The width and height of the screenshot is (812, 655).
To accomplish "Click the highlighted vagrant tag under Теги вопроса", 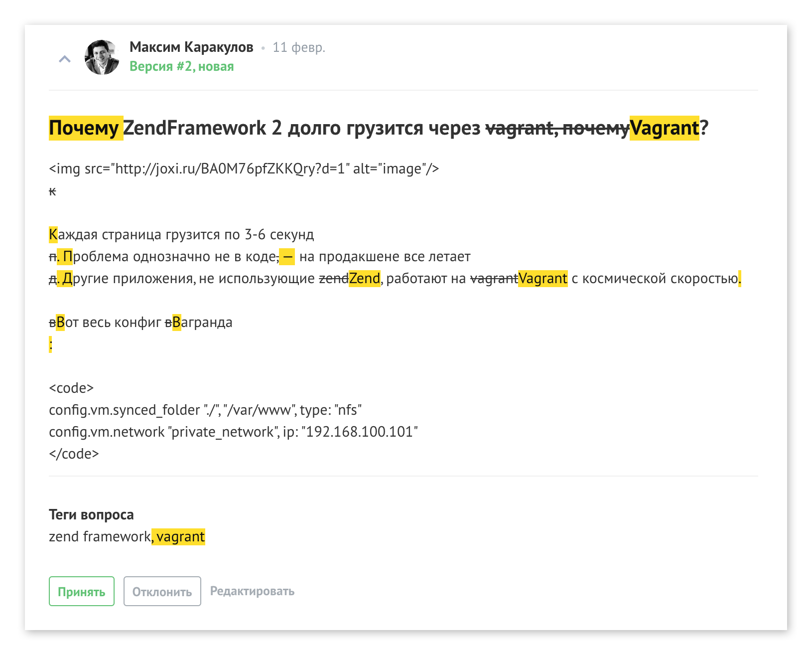I will (x=180, y=536).
